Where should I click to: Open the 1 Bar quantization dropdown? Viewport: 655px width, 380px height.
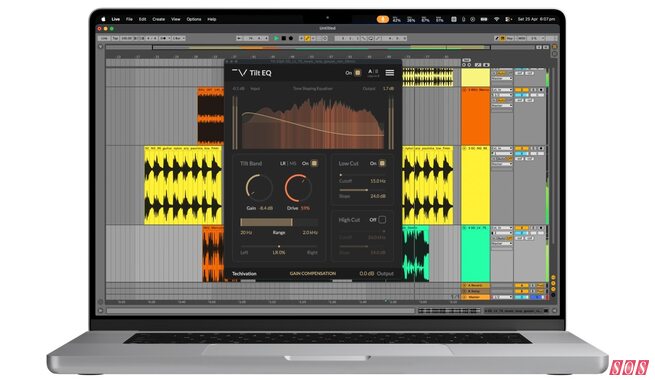pyautogui.click(x=179, y=38)
